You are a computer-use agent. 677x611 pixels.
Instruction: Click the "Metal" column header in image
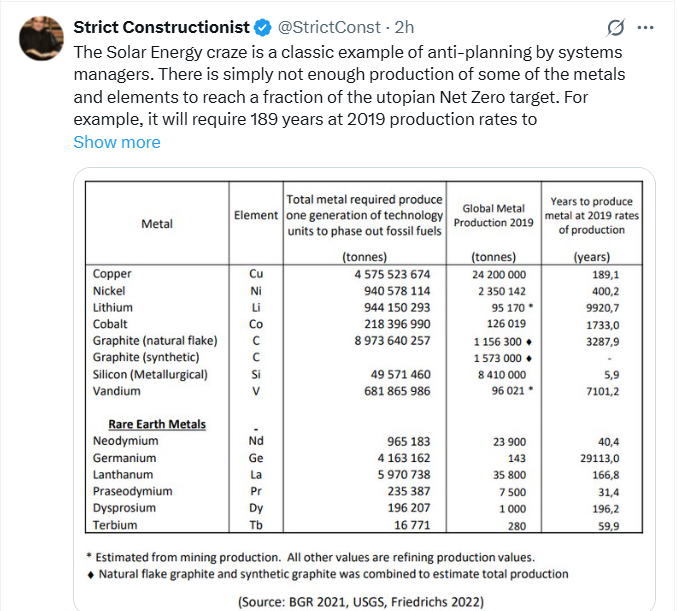[157, 224]
